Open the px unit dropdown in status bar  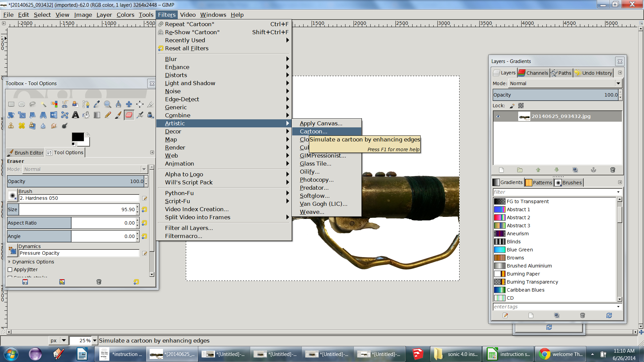(64, 341)
